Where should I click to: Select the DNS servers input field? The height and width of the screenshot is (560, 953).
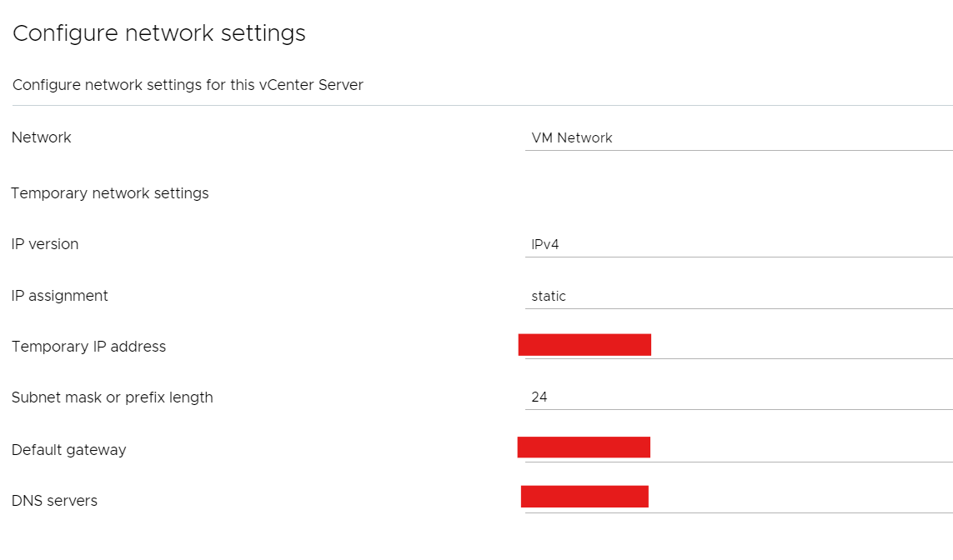coord(800,500)
